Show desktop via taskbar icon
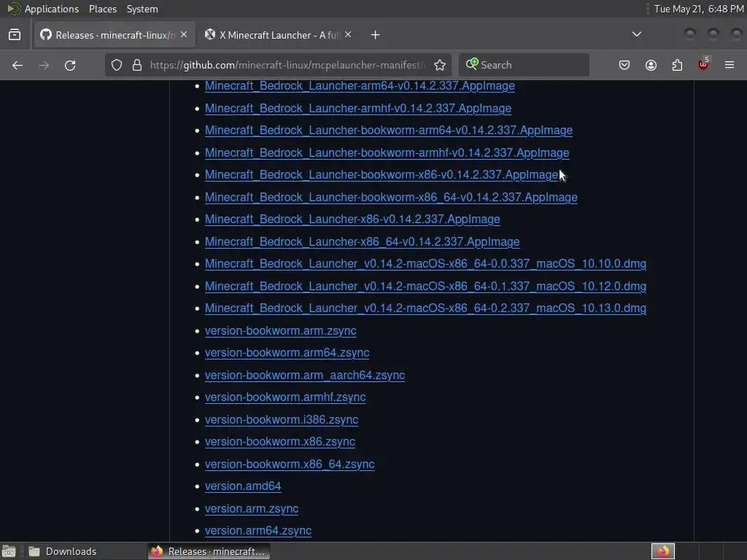This screenshot has width=747, height=560. click(9, 551)
